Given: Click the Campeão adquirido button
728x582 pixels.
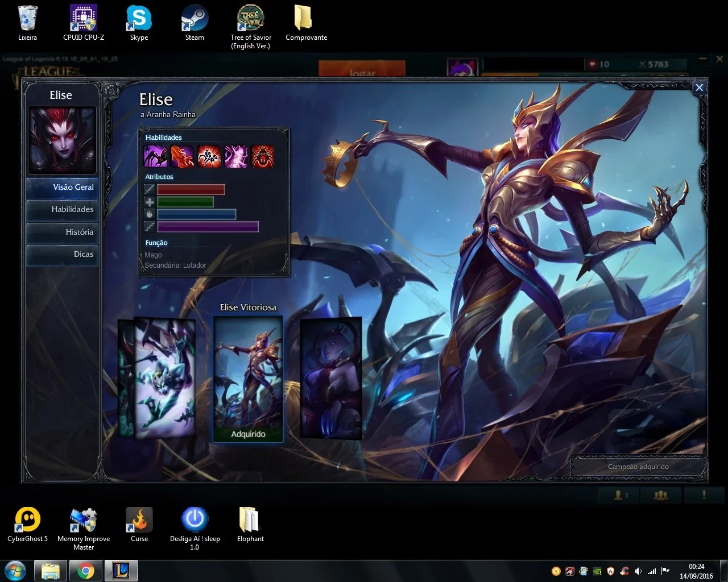Looking at the screenshot, I should (x=638, y=467).
